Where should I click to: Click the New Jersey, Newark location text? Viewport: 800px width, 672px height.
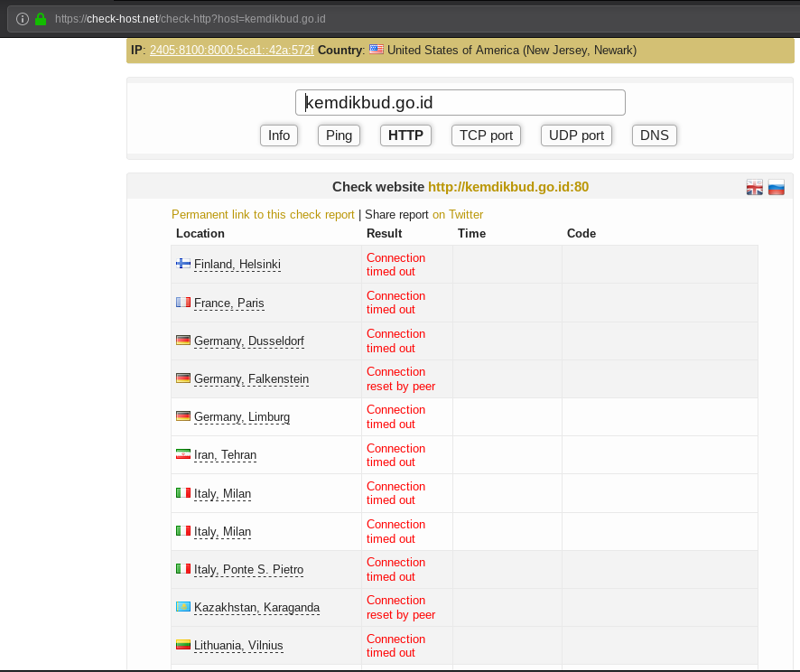(x=580, y=50)
